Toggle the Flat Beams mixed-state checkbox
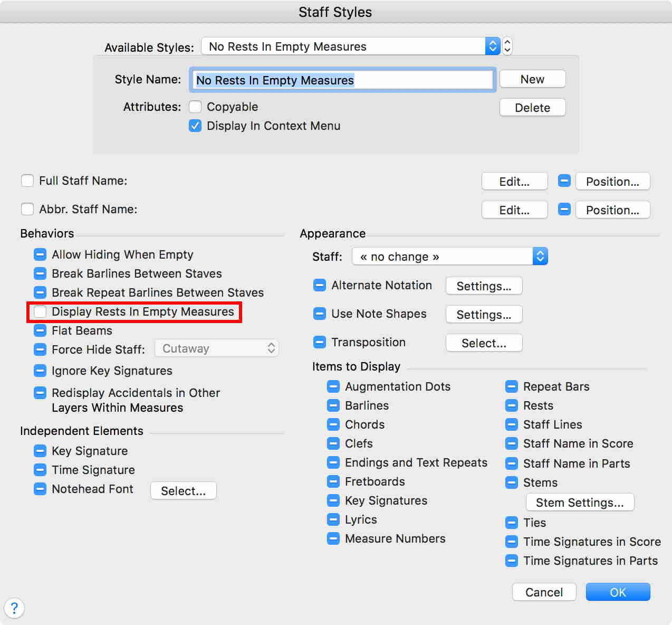This screenshot has width=672, height=625. (x=40, y=330)
